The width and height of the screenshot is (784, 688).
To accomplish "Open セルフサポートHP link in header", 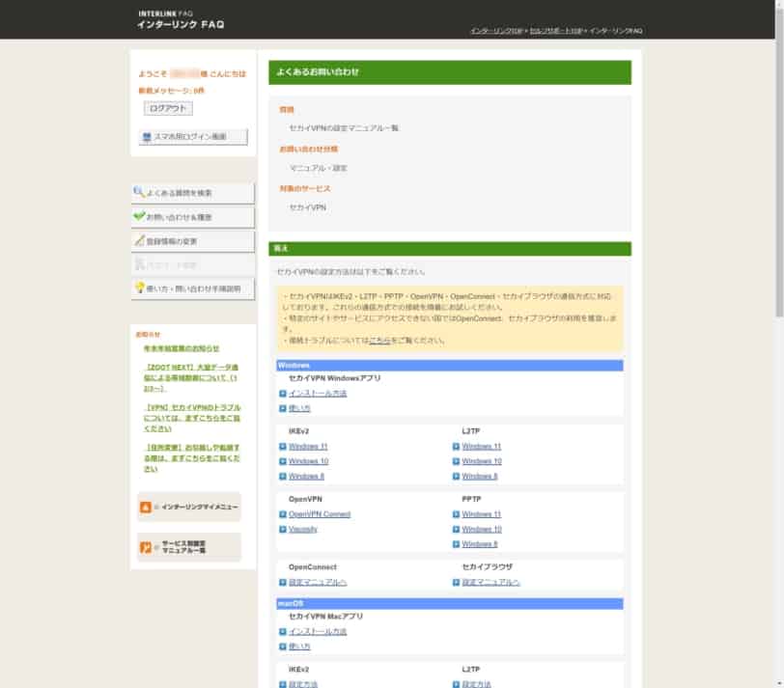I will click(x=556, y=31).
